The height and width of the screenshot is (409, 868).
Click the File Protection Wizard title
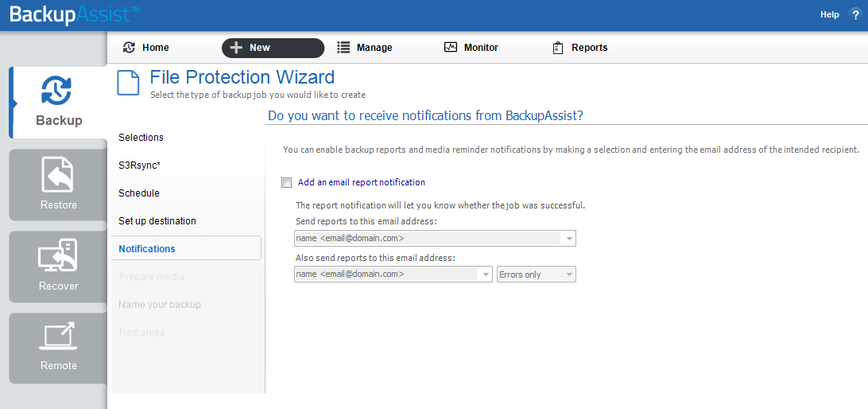tap(242, 76)
